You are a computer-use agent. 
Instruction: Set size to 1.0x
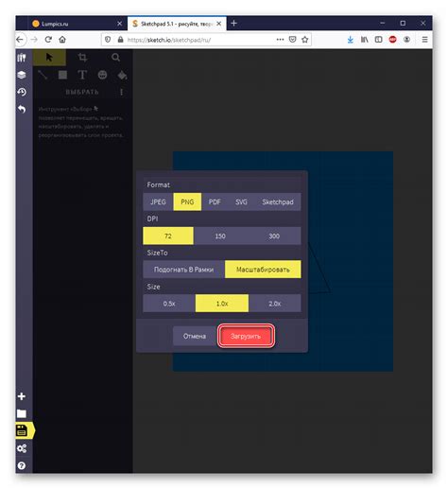tap(222, 304)
